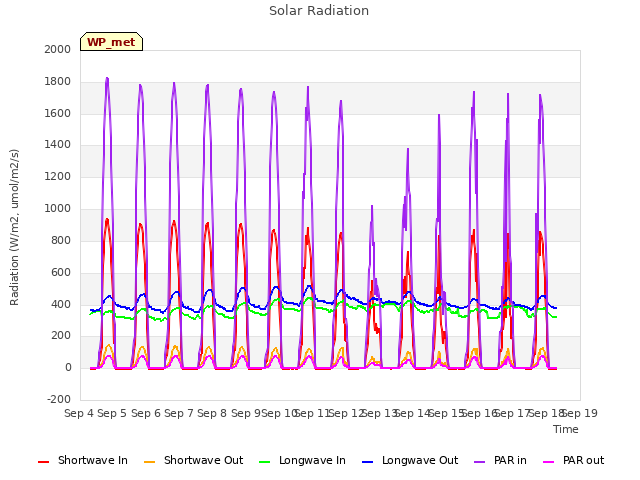Click the 600 y-axis tick label
The width and height of the screenshot is (640, 480).
[x=61, y=272]
